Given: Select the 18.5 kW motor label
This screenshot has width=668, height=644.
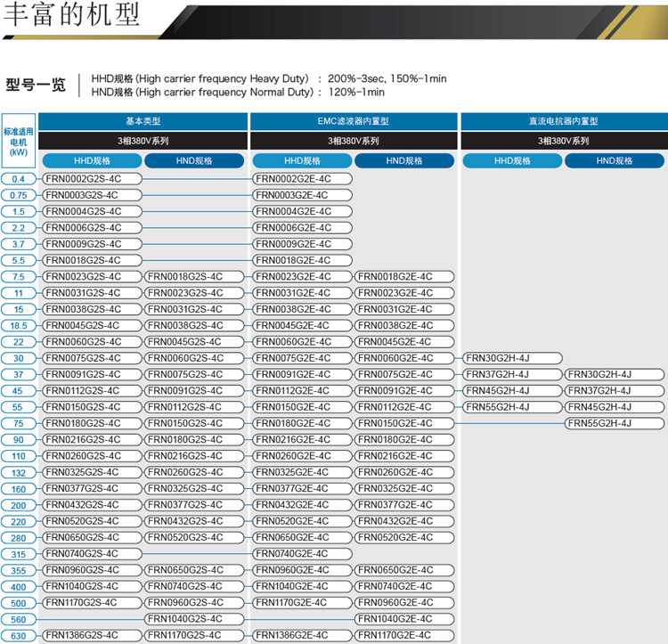Looking at the screenshot, I should tap(19, 326).
